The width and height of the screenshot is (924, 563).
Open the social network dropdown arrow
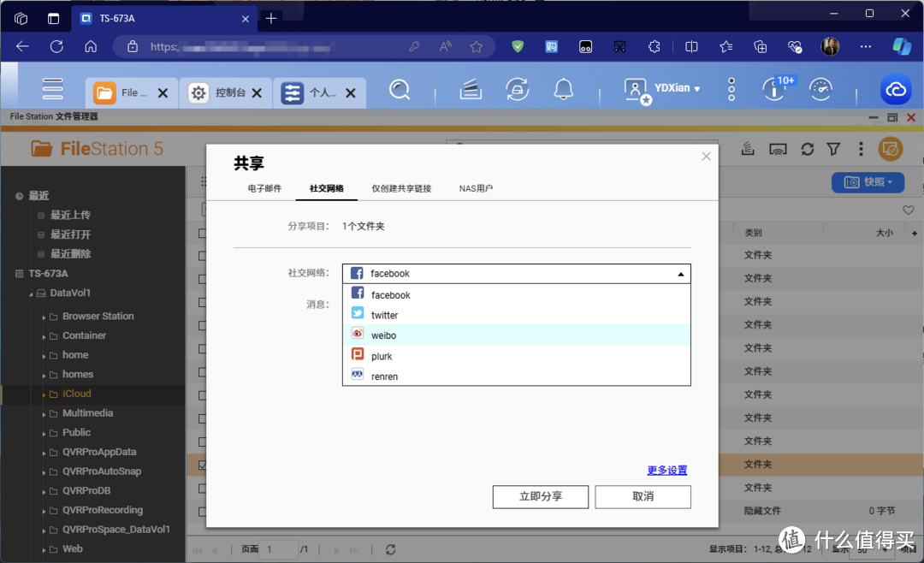click(681, 274)
